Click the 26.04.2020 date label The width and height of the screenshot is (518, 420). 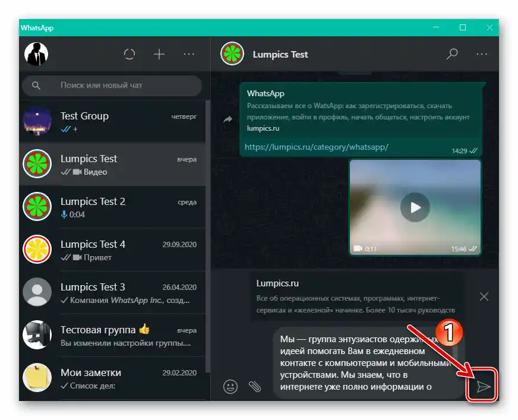[179, 287]
